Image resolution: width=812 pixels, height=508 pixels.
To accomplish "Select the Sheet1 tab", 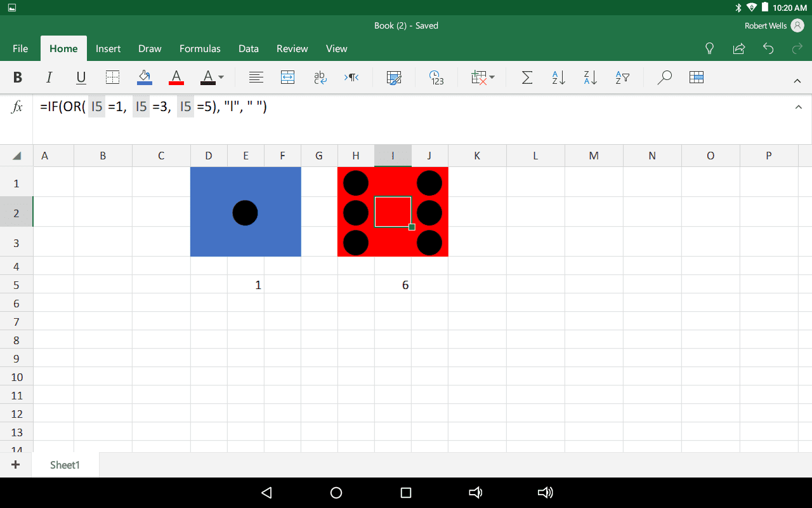I will (x=65, y=465).
